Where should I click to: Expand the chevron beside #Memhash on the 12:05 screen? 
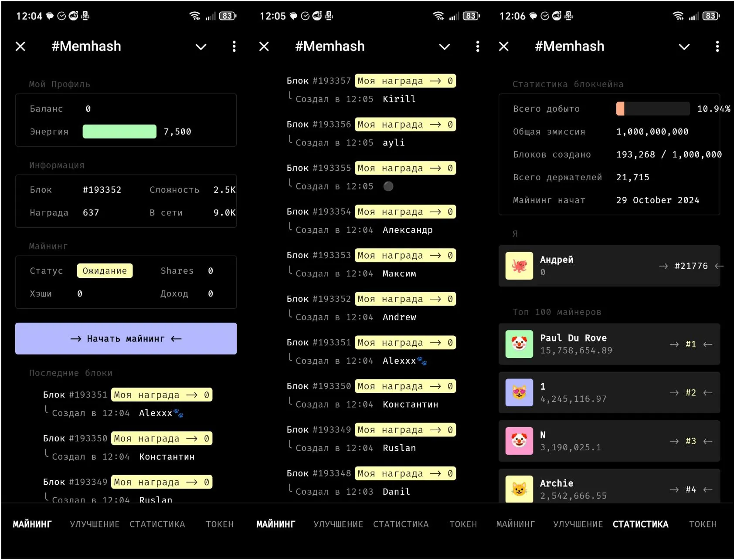[444, 47]
